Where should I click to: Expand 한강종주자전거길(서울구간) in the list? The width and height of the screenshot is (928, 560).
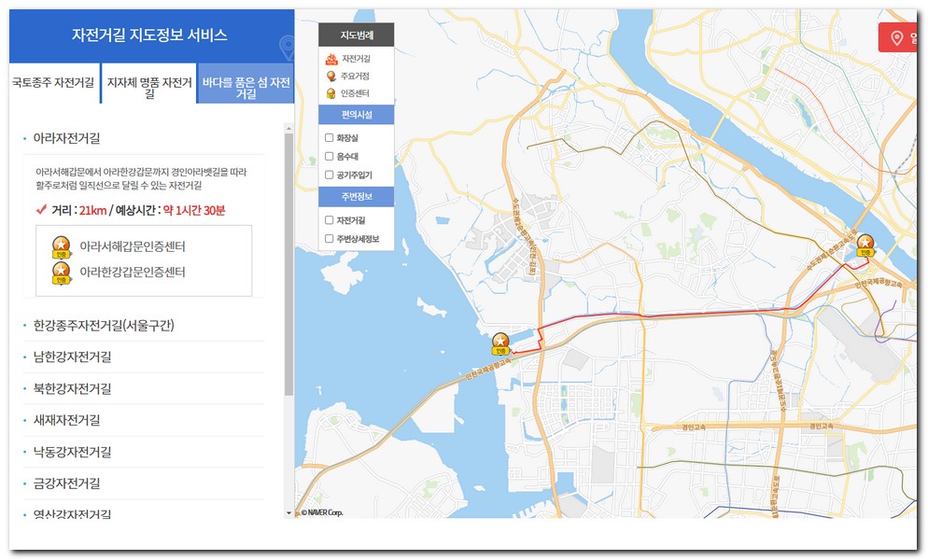coord(104,326)
